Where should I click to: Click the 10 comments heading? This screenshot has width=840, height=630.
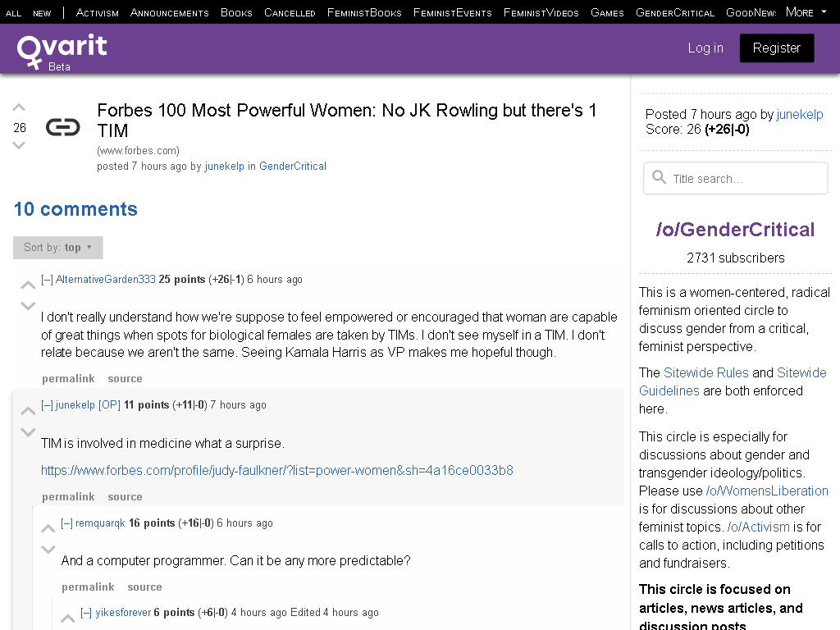pyautogui.click(x=75, y=209)
